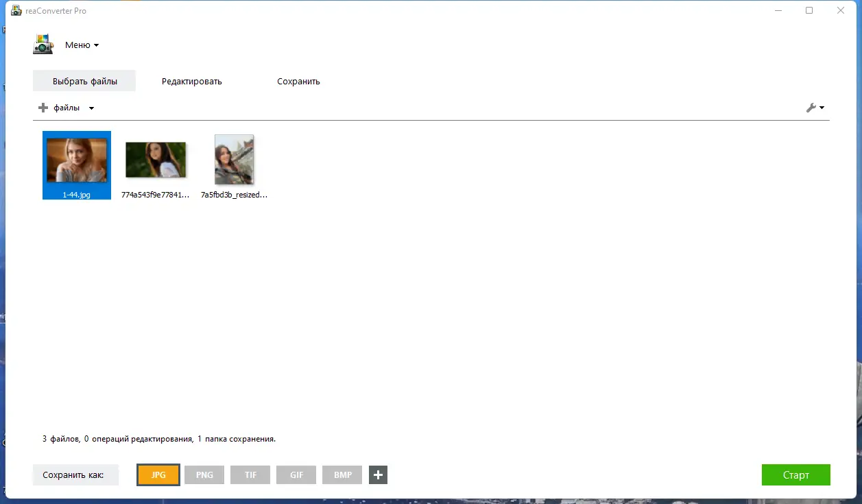
Task: Choose JPG as output format
Action: coord(158,475)
